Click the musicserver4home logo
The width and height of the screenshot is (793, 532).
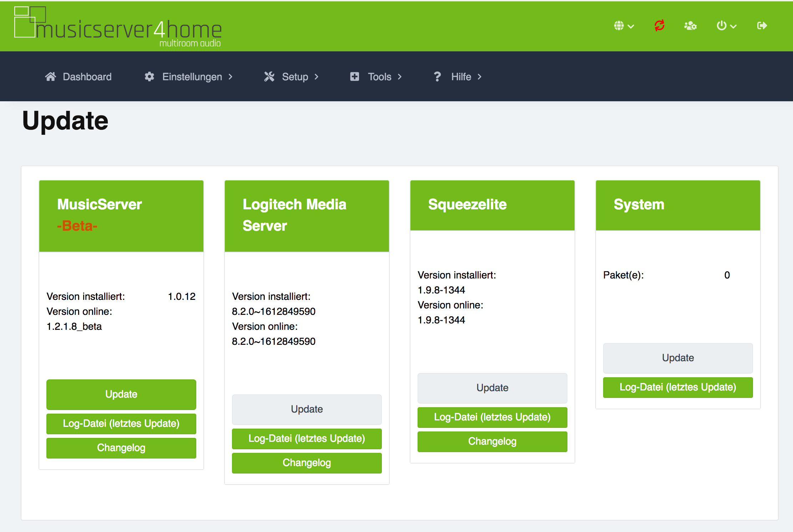coord(118,27)
